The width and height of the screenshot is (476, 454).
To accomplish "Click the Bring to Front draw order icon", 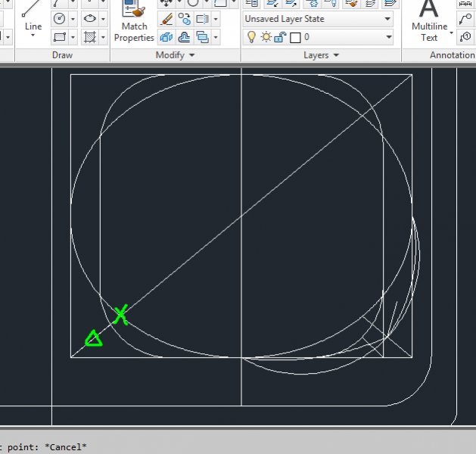I will (202, 37).
